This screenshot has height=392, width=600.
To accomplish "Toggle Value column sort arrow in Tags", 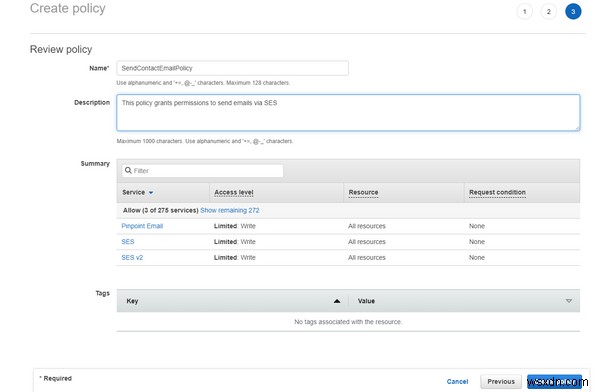I will [569, 301].
